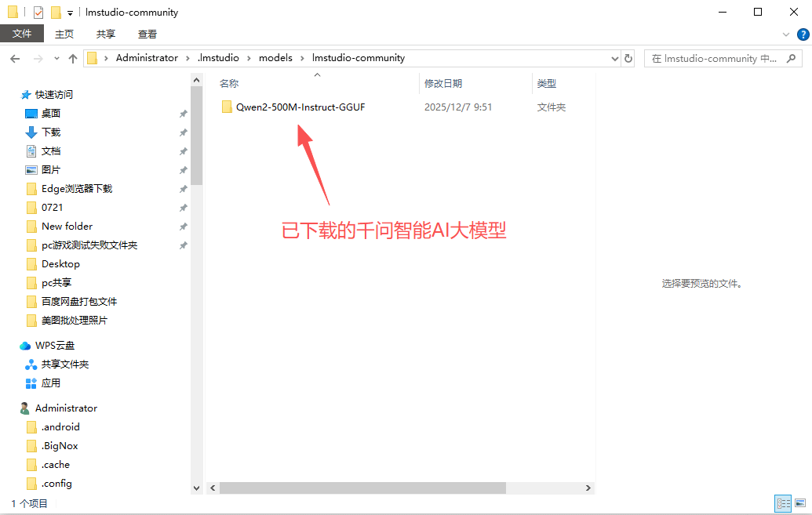
Task: Unpin 桌面 from quick access
Action: pyautogui.click(x=183, y=113)
